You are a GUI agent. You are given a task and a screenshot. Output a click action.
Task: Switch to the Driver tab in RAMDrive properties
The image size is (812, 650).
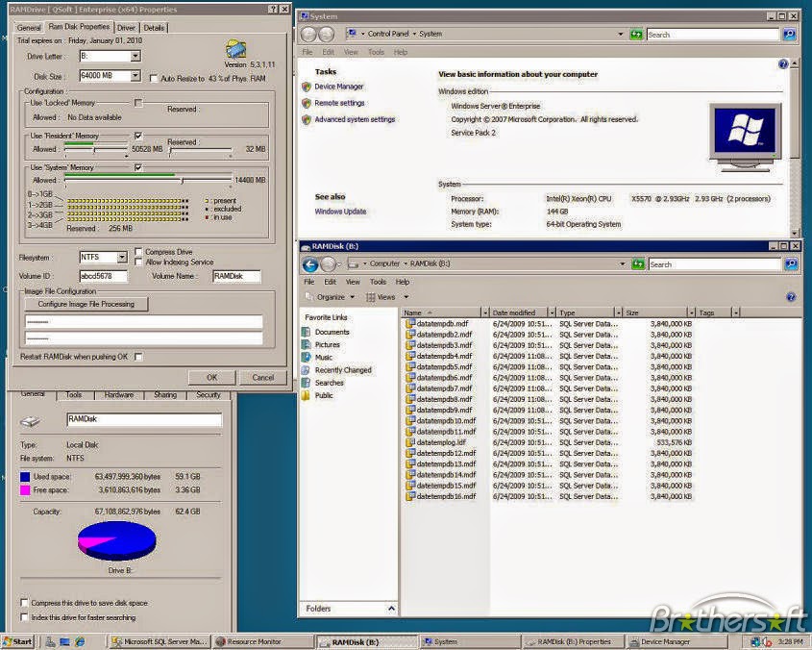point(126,28)
